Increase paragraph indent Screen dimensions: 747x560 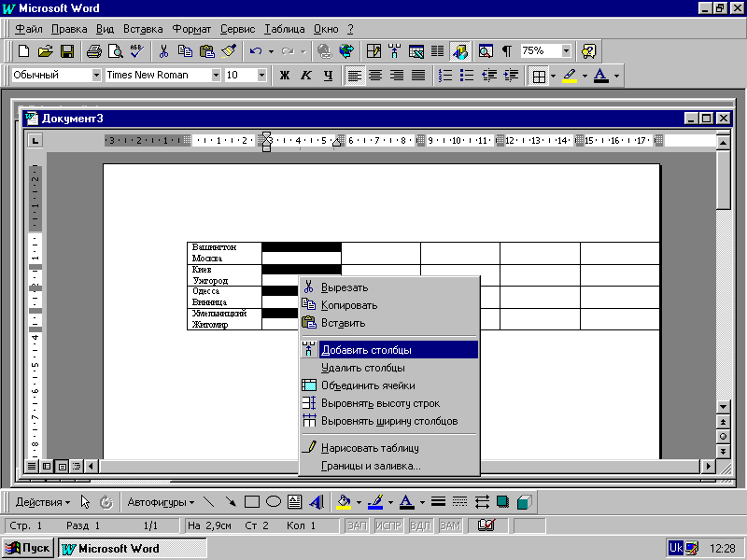click(x=511, y=76)
